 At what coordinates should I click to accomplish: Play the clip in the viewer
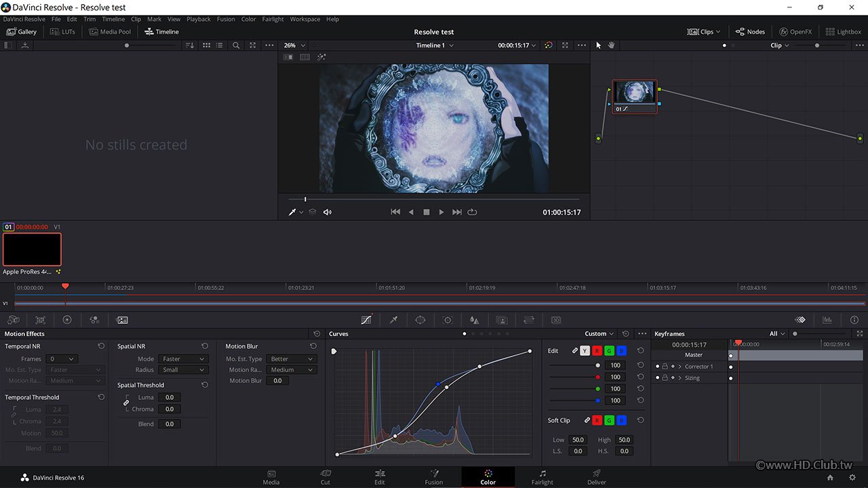pyautogui.click(x=441, y=212)
